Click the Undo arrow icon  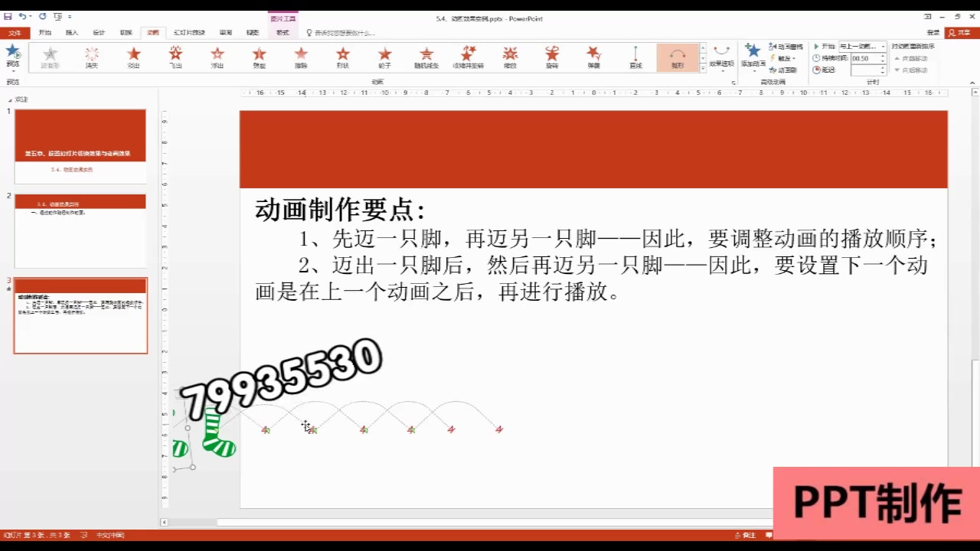[21, 16]
